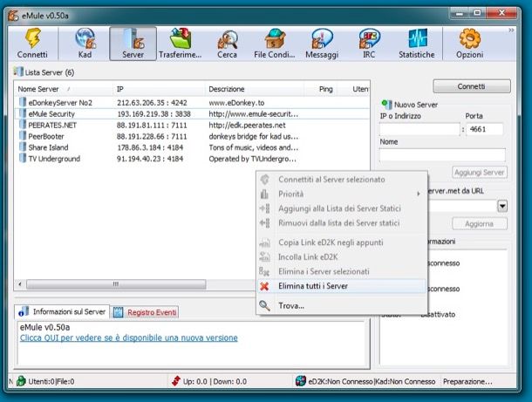Viewport: 532px width, 402px height.
Task: Choose Aggiungi alla Lista dei Server Statici
Action: coord(342,208)
